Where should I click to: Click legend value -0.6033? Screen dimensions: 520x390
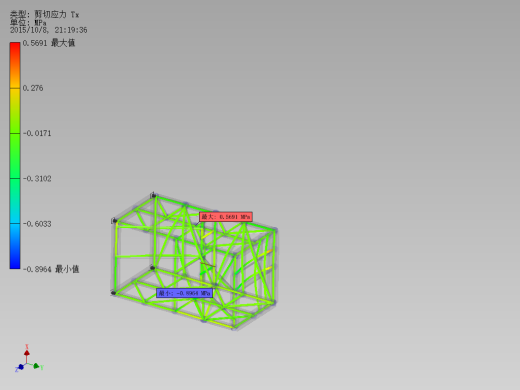coord(37,224)
